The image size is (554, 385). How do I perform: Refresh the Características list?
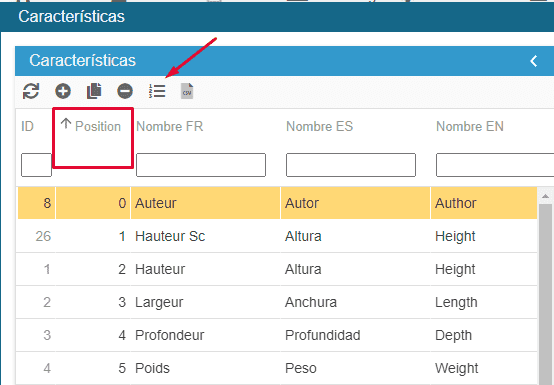tap(31, 91)
